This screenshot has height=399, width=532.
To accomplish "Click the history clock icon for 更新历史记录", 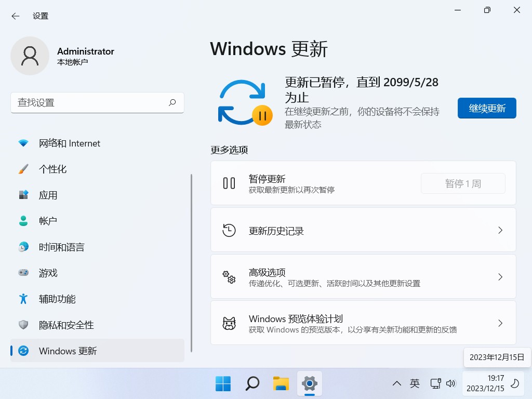I will [x=229, y=230].
